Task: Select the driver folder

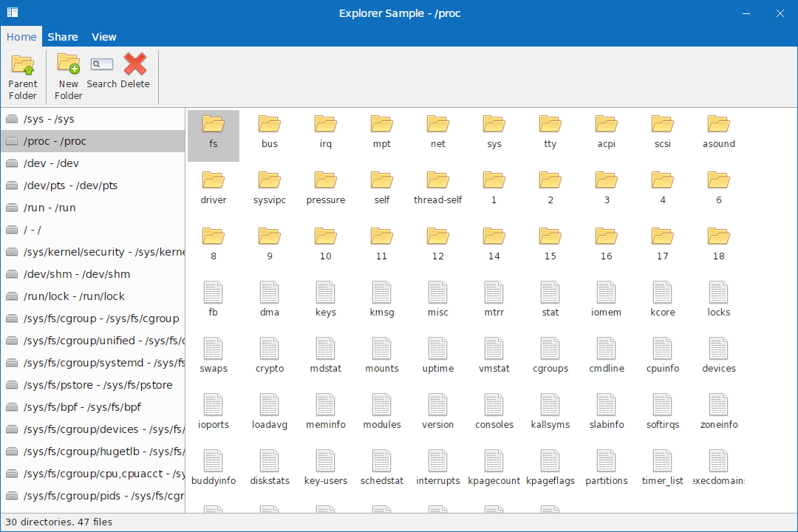Action: (x=214, y=191)
